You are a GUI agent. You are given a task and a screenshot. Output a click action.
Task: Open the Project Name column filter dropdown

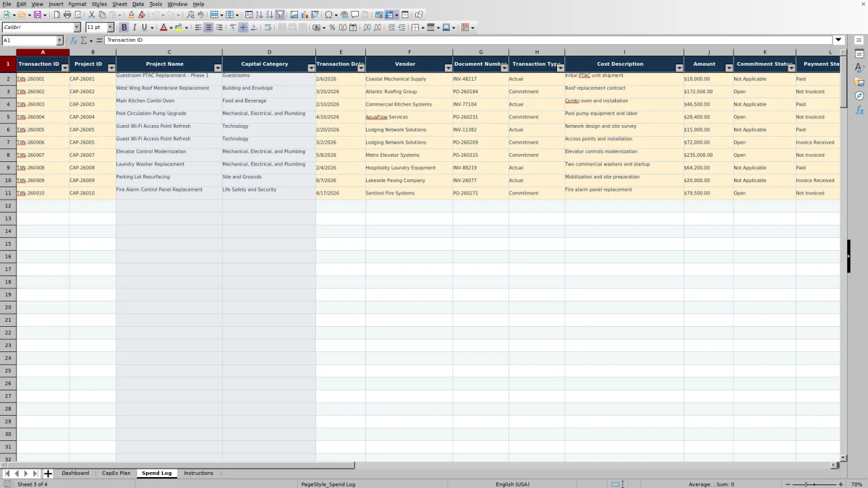click(218, 67)
